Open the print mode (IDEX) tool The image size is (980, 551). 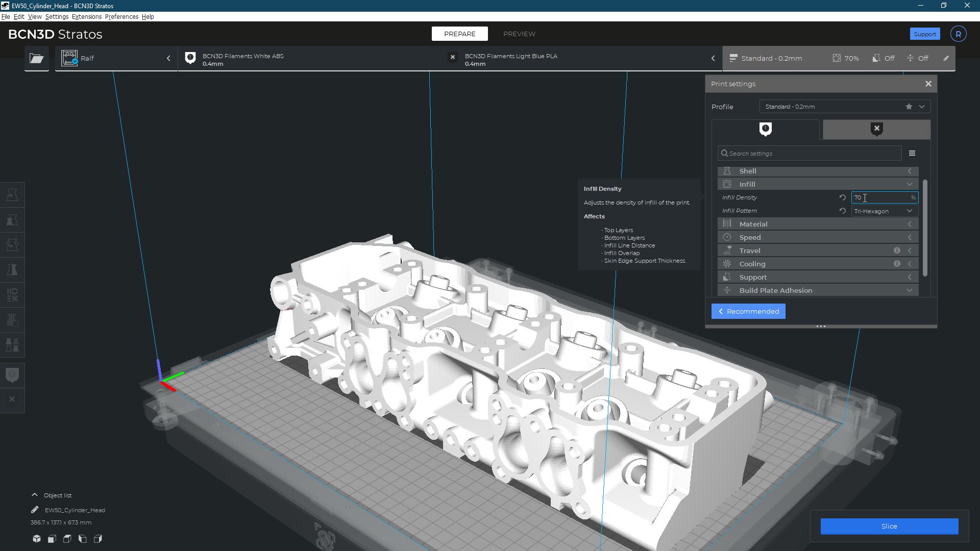[12, 295]
